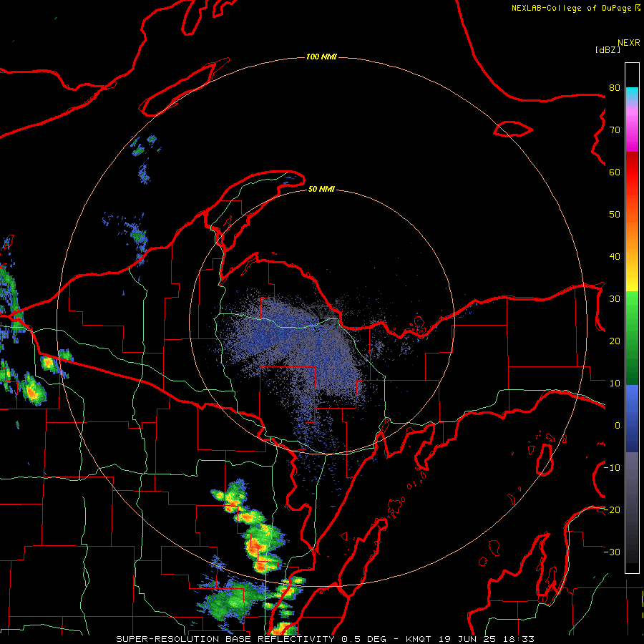Click the "18:33" timestamp in caption
The image size is (644, 644).
[519, 639]
